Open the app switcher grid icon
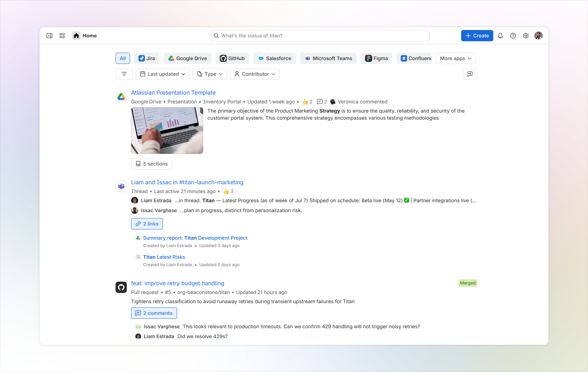Image resolution: width=588 pixels, height=372 pixels. [62, 36]
